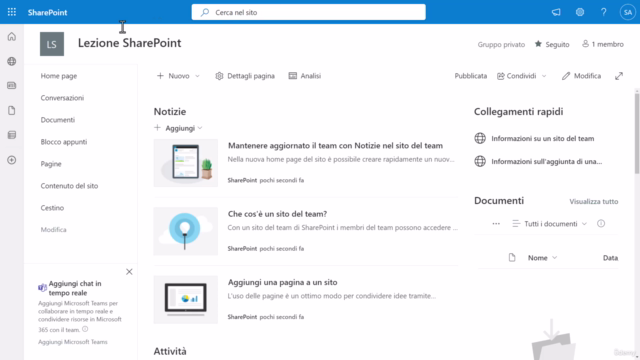640x360 pixels.
Task: Open the Lezione SharePoint site title
Action: click(129, 43)
